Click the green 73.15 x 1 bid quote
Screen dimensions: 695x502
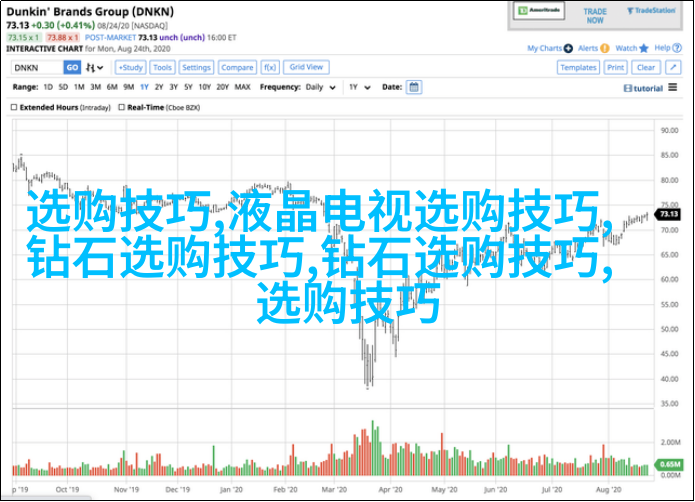[23, 38]
